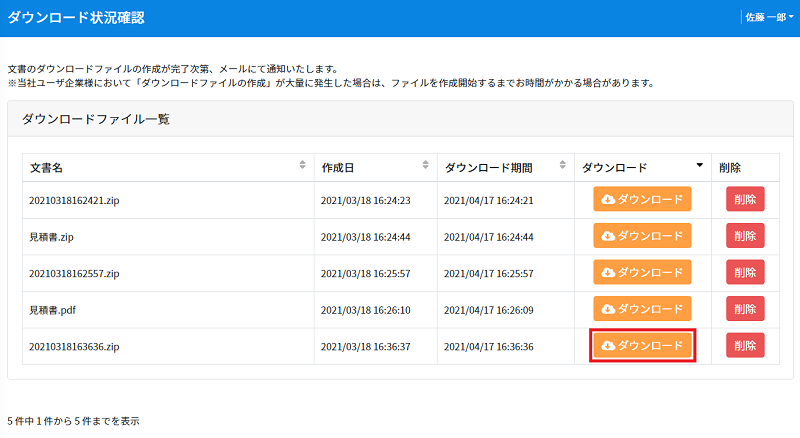Click sort arrows in 作成日 column header

pos(425,165)
